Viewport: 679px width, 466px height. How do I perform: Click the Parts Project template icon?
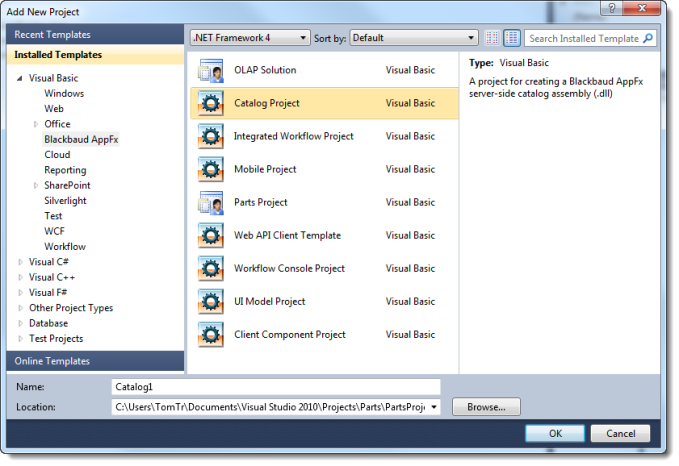pos(211,202)
